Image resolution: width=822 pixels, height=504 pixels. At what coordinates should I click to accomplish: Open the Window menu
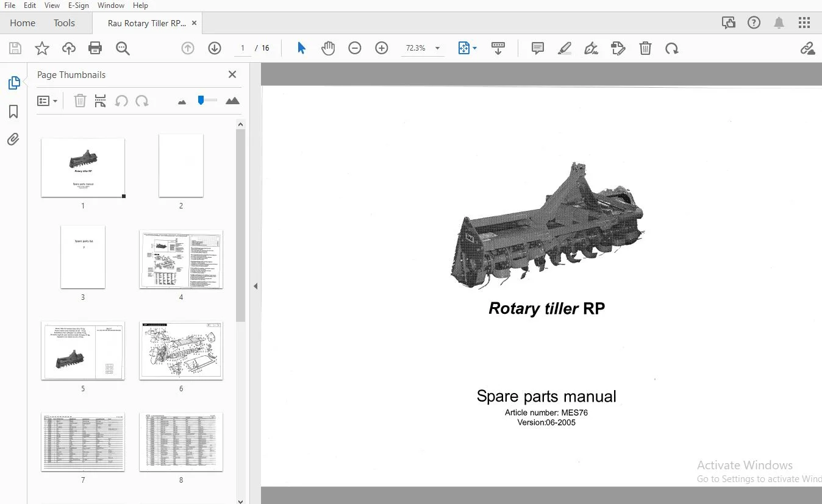tap(110, 5)
